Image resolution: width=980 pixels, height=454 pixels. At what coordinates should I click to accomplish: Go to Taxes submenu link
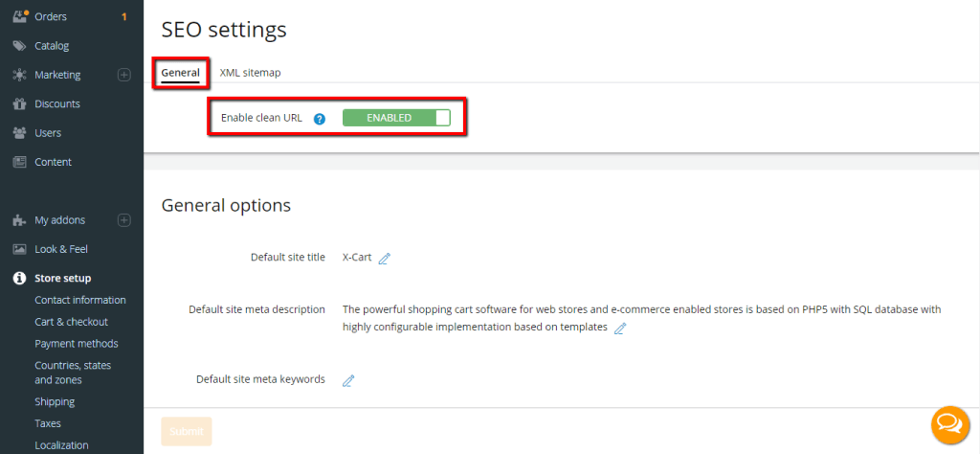(48, 423)
